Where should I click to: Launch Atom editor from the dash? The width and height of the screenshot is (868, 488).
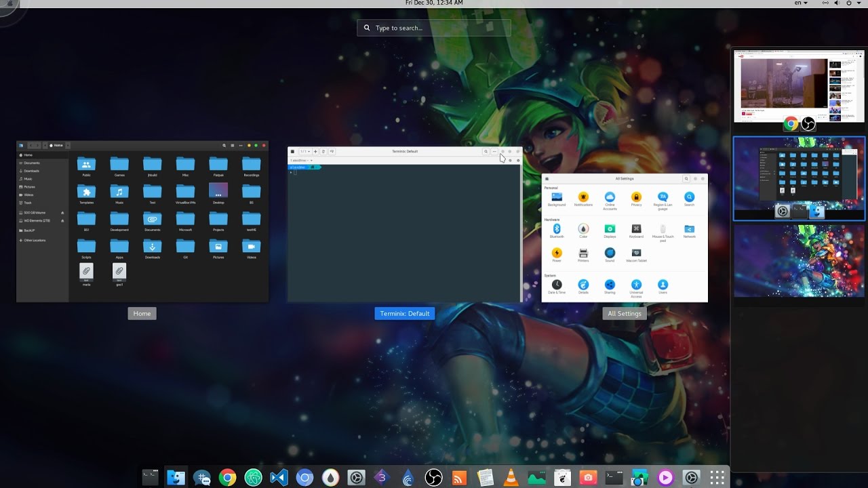pyautogui.click(x=253, y=478)
